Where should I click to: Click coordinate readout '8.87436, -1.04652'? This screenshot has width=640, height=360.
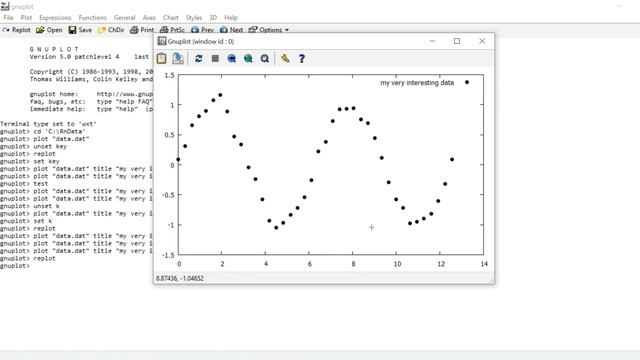tap(180, 278)
